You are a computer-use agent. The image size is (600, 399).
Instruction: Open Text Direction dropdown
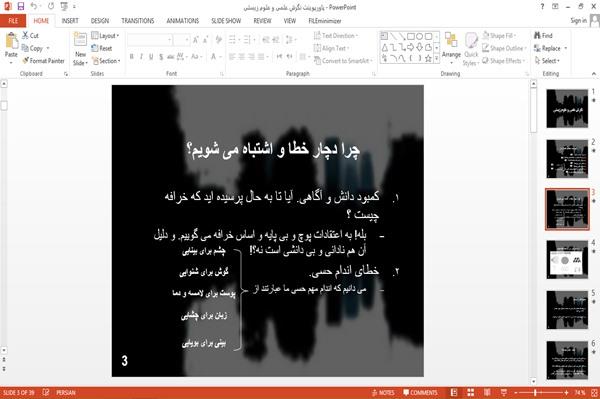click(336, 36)
